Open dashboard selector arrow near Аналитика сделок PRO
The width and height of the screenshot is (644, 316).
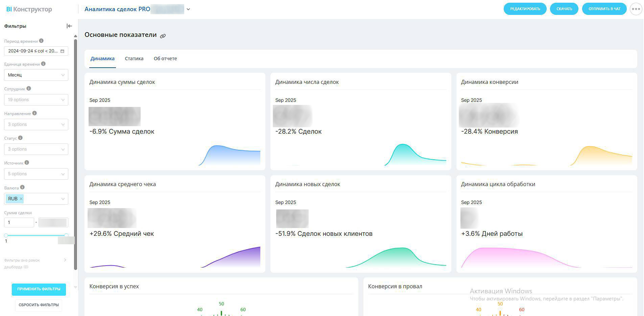click(188, 9)
